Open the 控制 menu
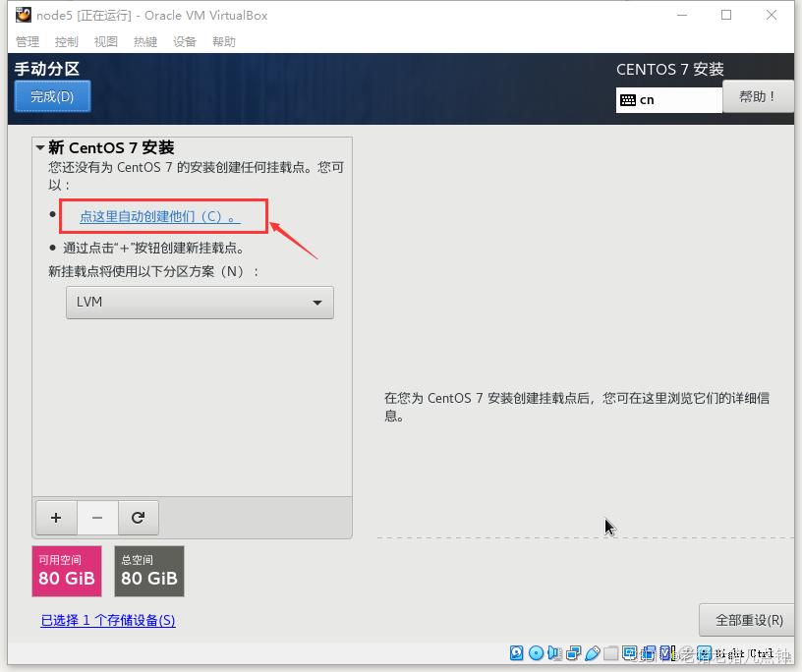Screen dimensions: 802x672 (x=67, y=41)
